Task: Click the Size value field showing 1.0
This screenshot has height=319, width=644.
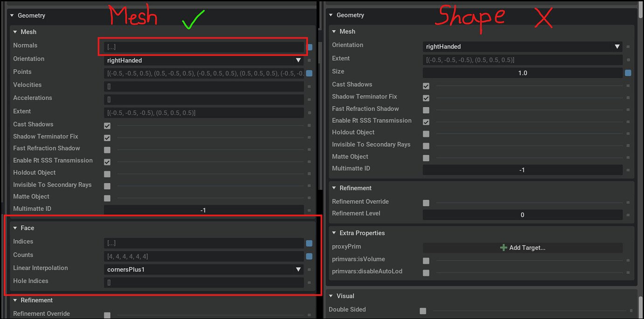Action: point(522,73)
